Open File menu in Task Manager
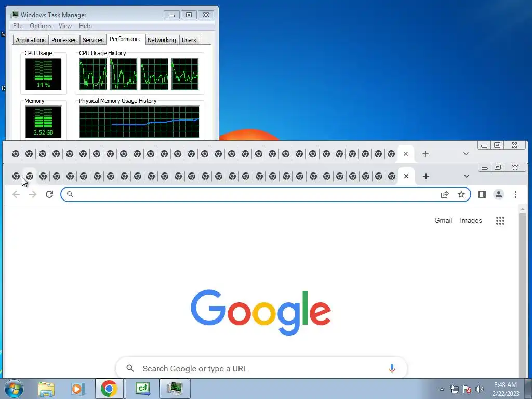The image size is (532, 399). coord(18,26)
